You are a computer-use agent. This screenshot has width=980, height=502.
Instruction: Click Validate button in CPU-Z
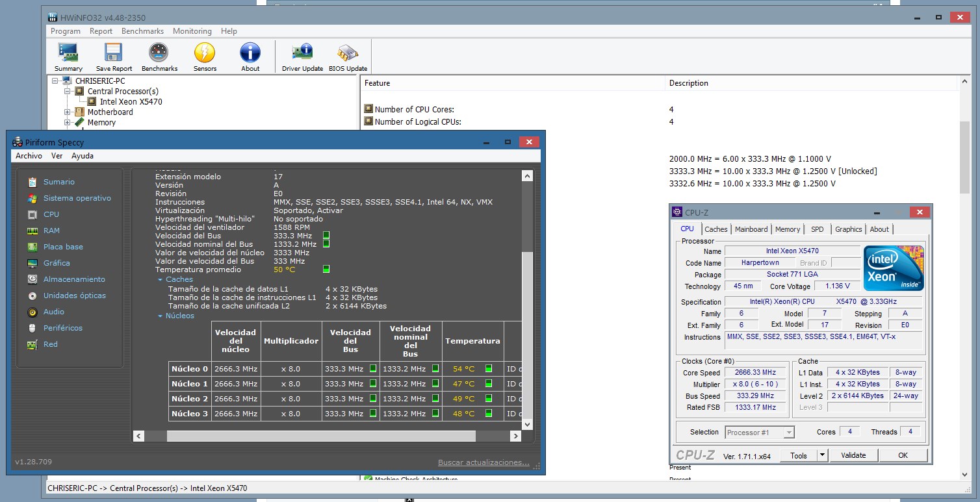coord(853,455)
